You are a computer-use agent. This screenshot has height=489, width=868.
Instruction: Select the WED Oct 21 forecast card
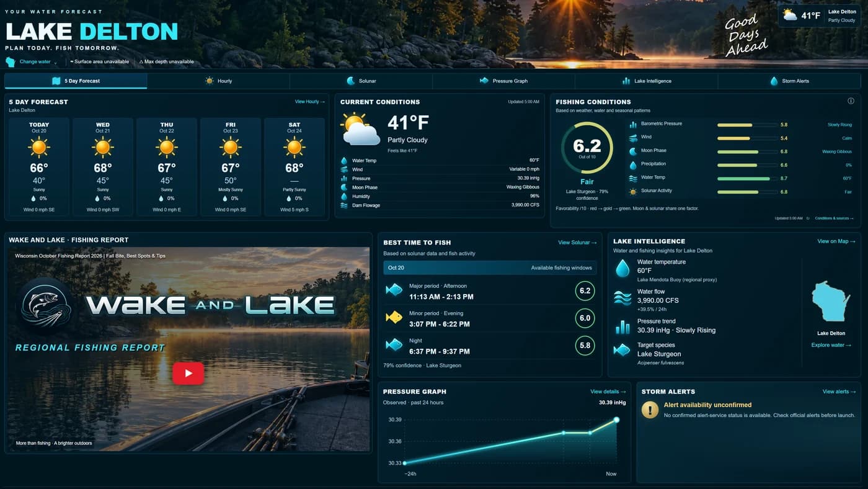point(103,166)
